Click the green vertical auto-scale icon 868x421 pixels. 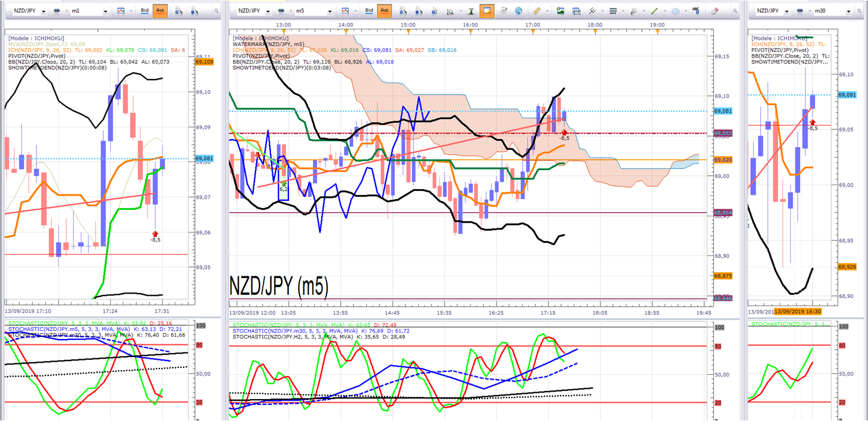471,11
